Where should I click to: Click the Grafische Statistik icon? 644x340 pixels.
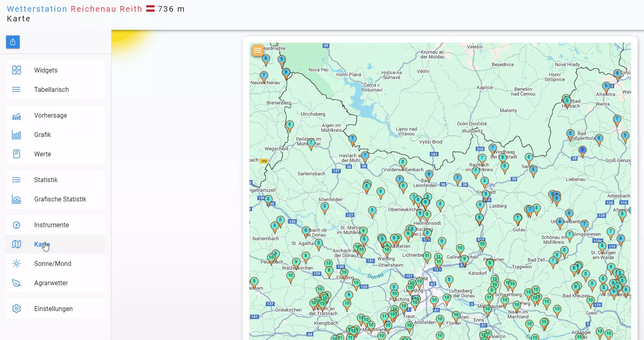(x=17, y=199)
